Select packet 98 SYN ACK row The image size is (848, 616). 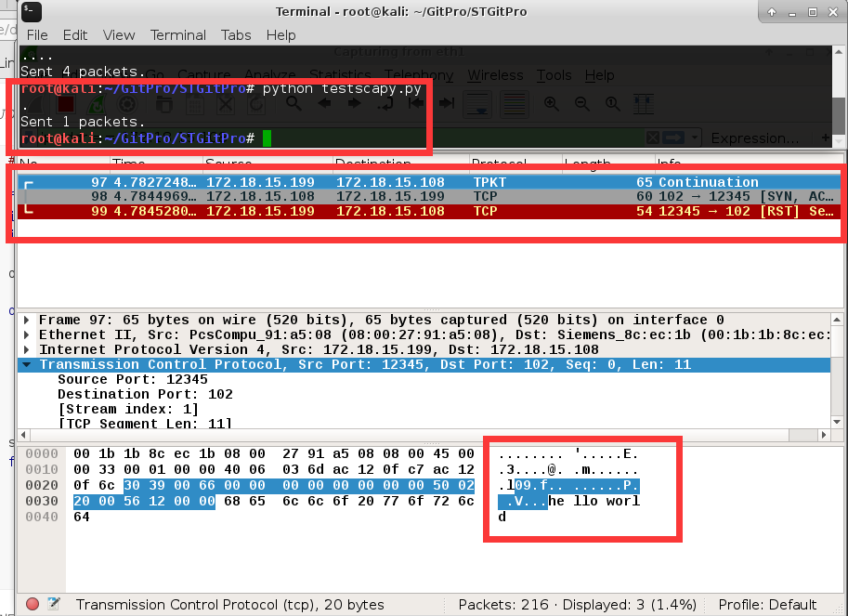[372, 197]
